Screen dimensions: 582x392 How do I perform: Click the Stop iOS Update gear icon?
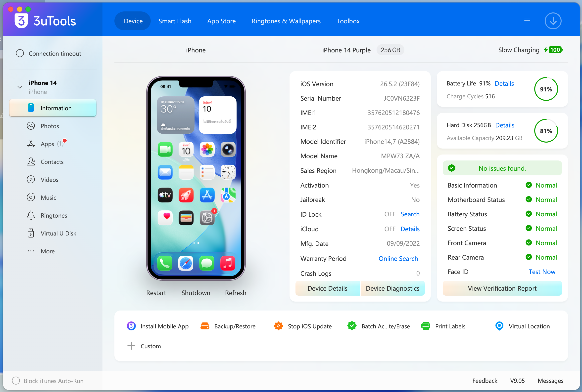(278, 326)
